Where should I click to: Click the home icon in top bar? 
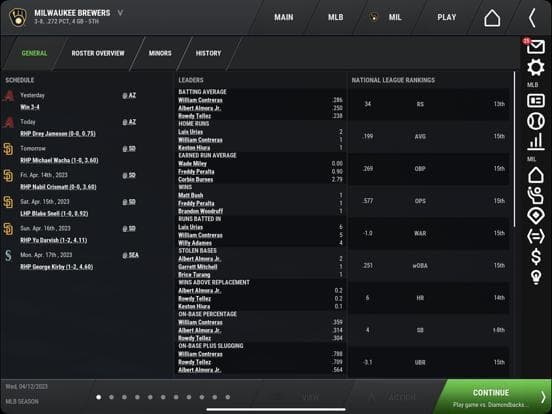492,18
